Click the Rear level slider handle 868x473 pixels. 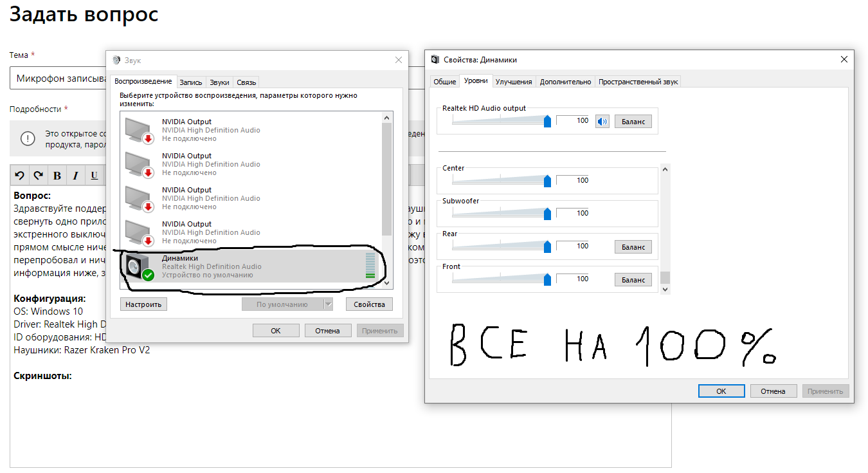point(547,246)
